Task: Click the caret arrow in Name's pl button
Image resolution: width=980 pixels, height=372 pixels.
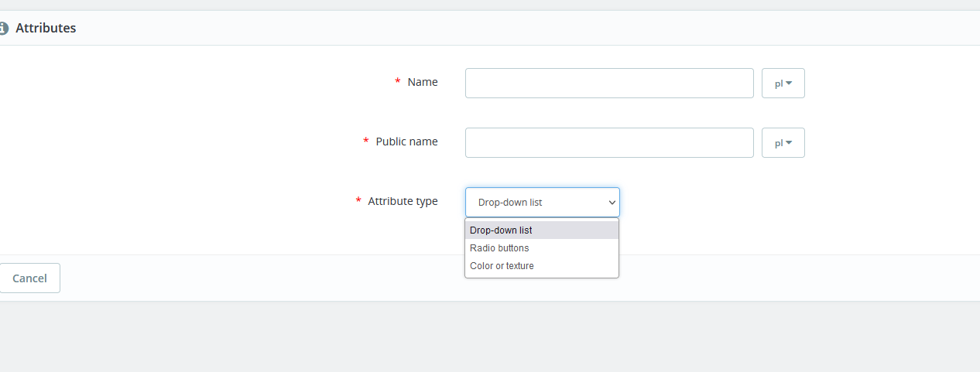Action: point(789,84)
